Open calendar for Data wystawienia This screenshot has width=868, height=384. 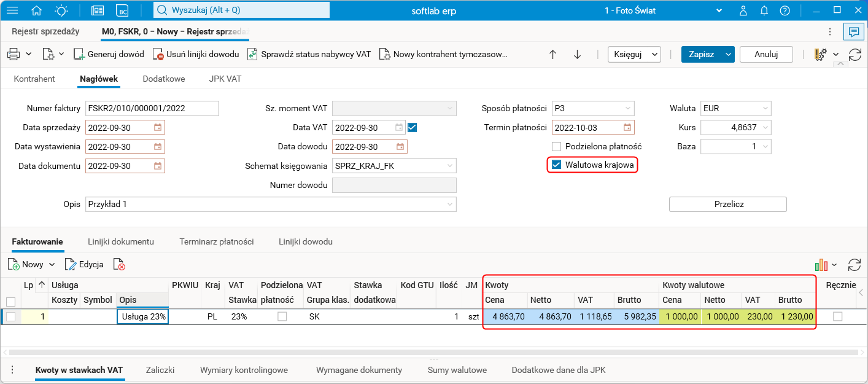point(158,147)
